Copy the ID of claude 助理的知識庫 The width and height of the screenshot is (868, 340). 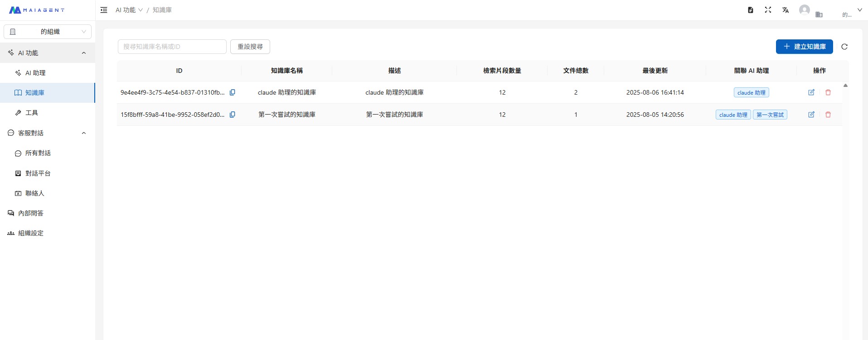[233, 92]
